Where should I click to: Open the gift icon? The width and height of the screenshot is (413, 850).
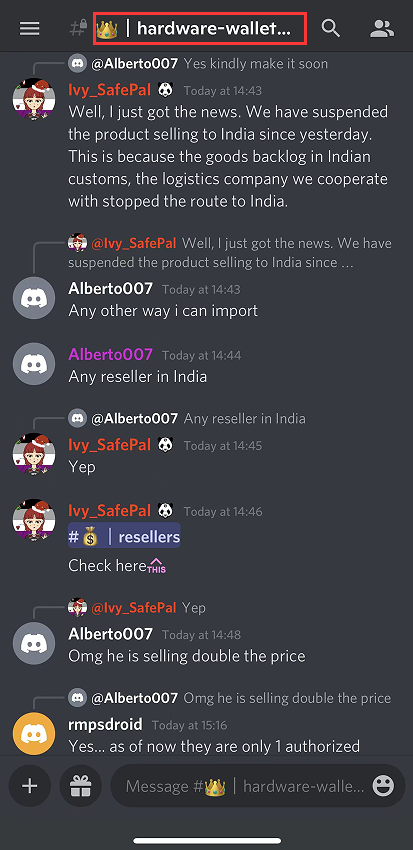coord(80,785)
